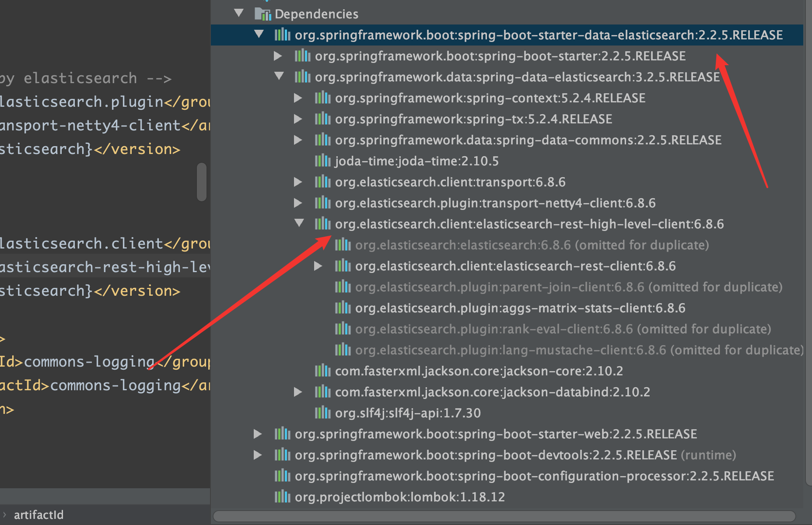Viewport: 812px width, 525px height.
Task: Click the editor vertical scrollbar thumb
Action: tap(202, 182)
